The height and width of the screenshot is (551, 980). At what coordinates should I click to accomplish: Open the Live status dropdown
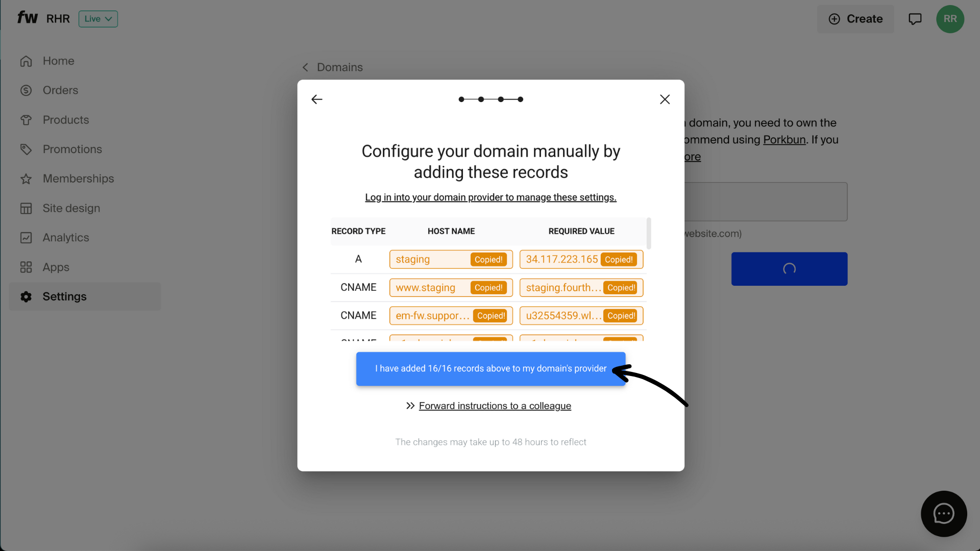[x=98, y=18]
